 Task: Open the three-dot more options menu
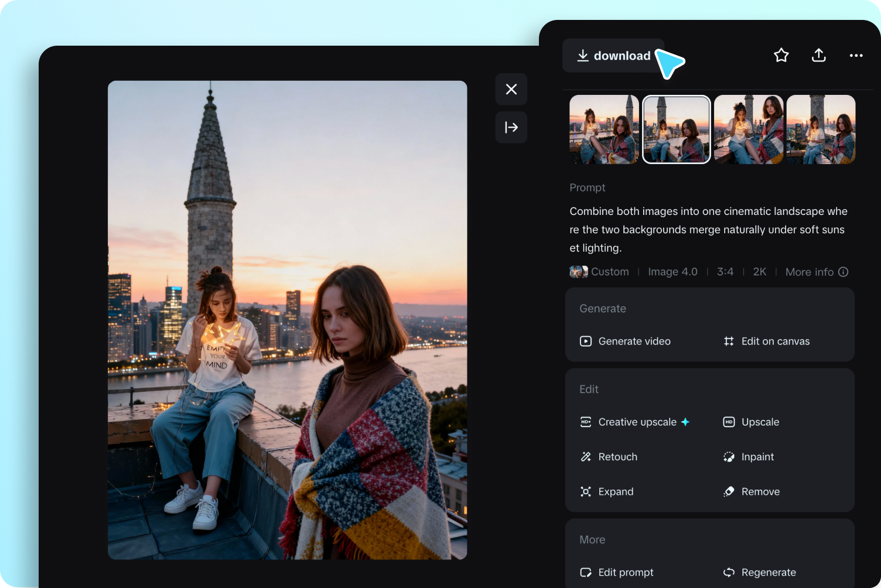(x=856, y=55)
